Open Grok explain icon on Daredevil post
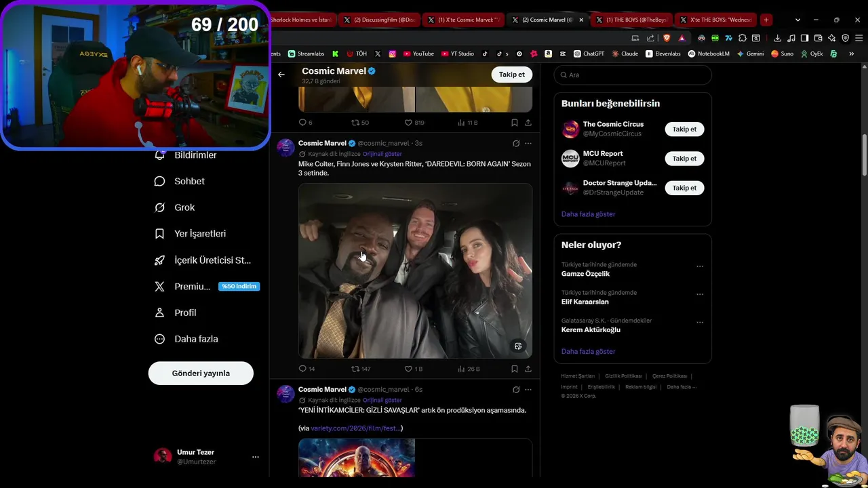 point(516,143)
